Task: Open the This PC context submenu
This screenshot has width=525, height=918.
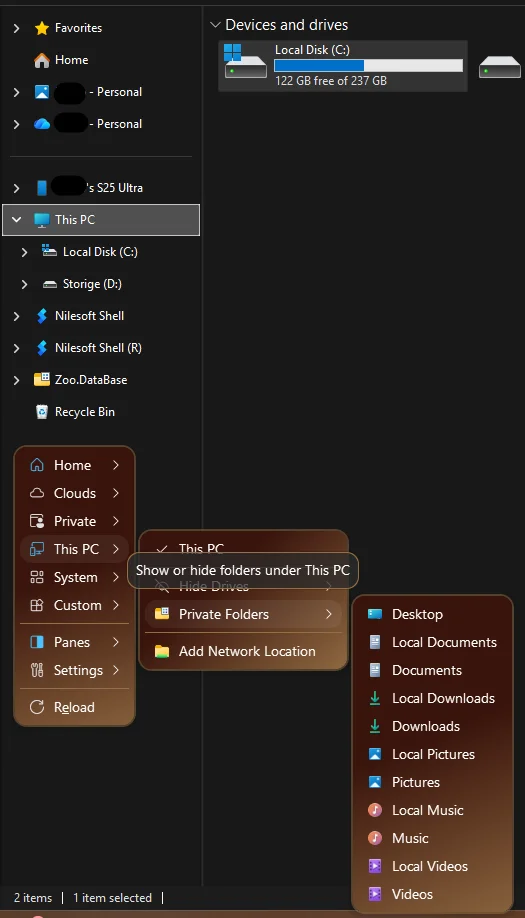Action: 74,549
